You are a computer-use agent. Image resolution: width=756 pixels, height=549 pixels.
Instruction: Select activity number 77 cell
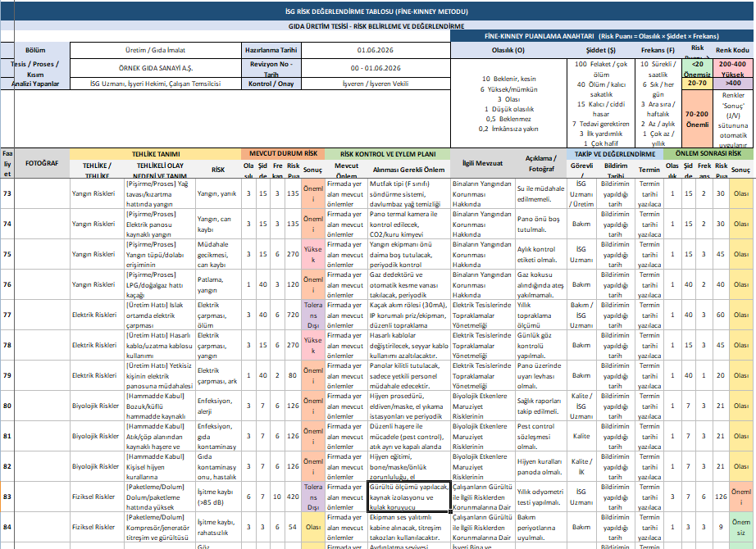[x=7, y=315]
